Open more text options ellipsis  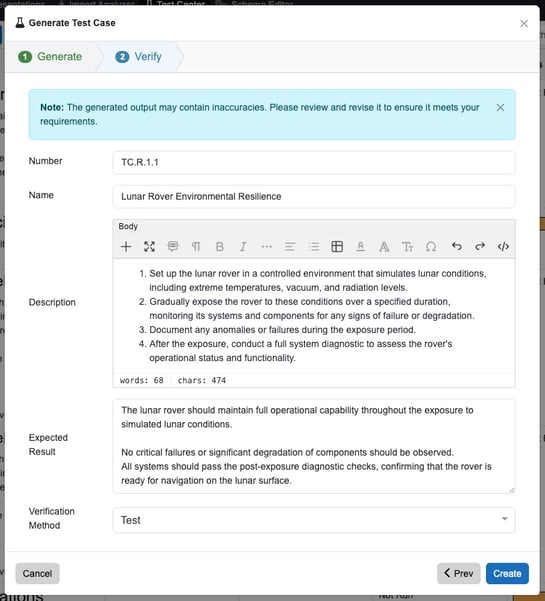(x=266, y=246)
